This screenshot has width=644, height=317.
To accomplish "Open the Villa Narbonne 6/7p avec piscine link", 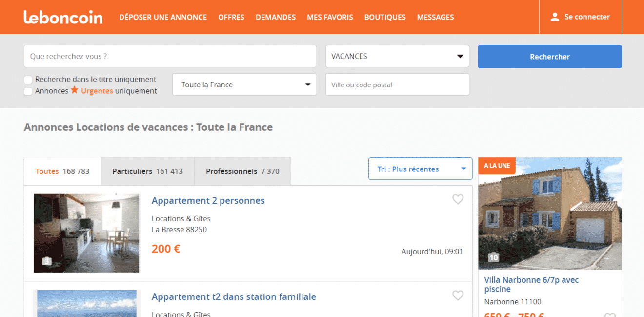I will [x=531, y=284].
